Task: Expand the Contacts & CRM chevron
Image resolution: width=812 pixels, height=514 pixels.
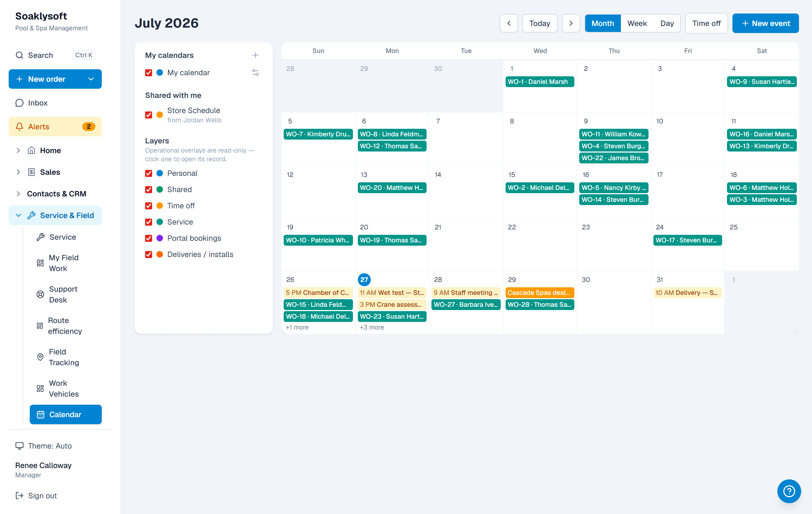Action: [18, 194]
